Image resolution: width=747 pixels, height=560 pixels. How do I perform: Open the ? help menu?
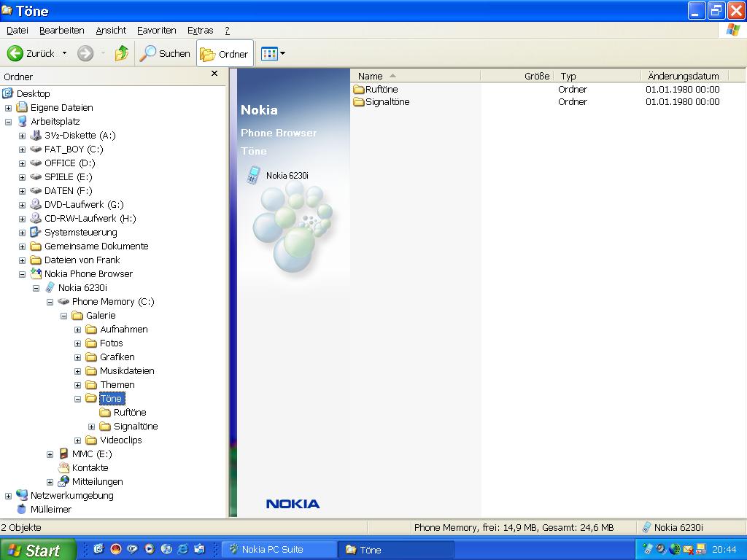click(x=228, y=31)
